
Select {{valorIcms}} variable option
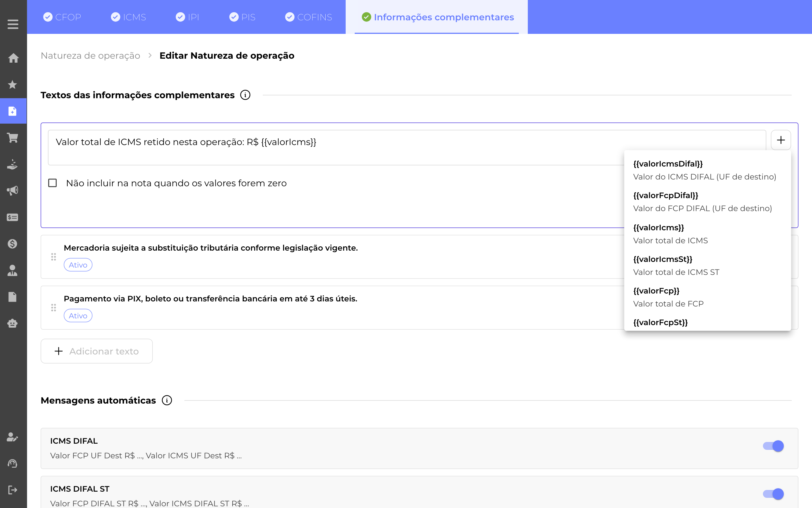(707, 234)
